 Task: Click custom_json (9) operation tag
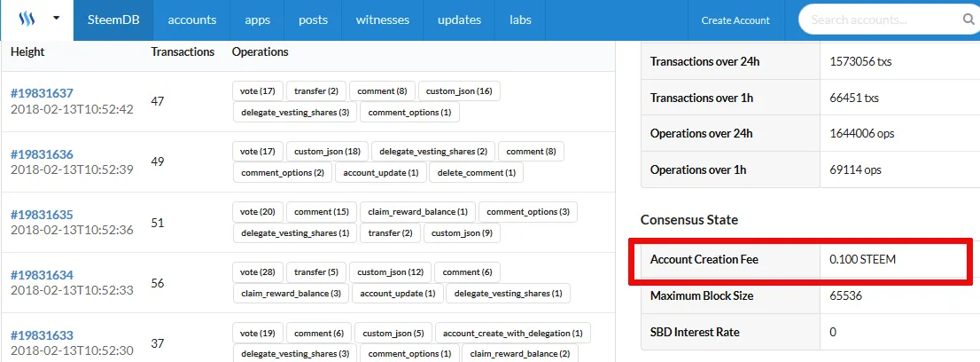coord(462,233)
